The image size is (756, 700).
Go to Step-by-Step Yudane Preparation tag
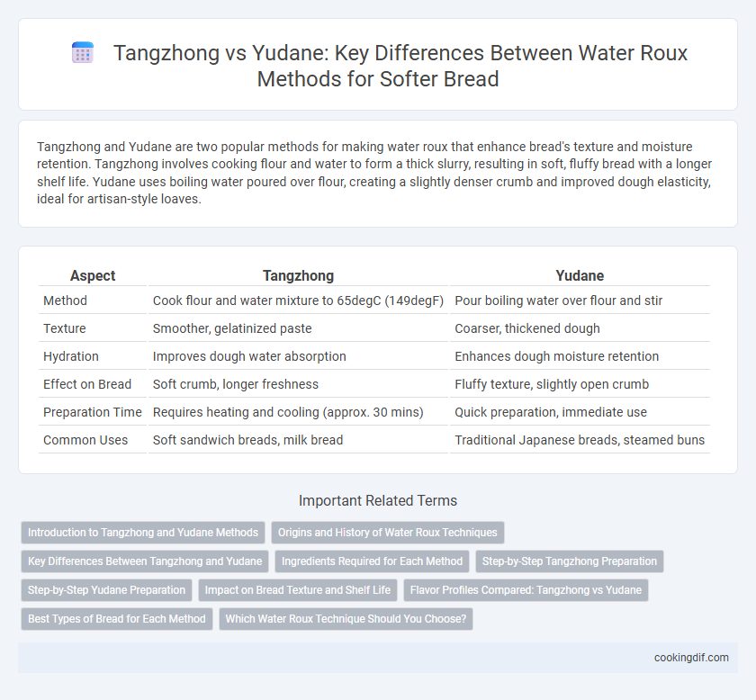pyautogui.click(x=106, y=590)
